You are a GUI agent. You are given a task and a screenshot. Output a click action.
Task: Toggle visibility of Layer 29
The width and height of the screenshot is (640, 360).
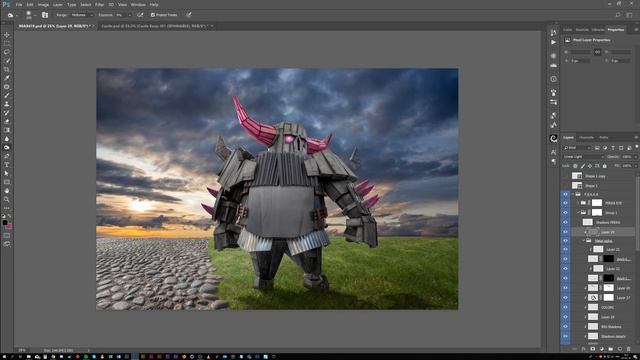(x=565, y=232)
